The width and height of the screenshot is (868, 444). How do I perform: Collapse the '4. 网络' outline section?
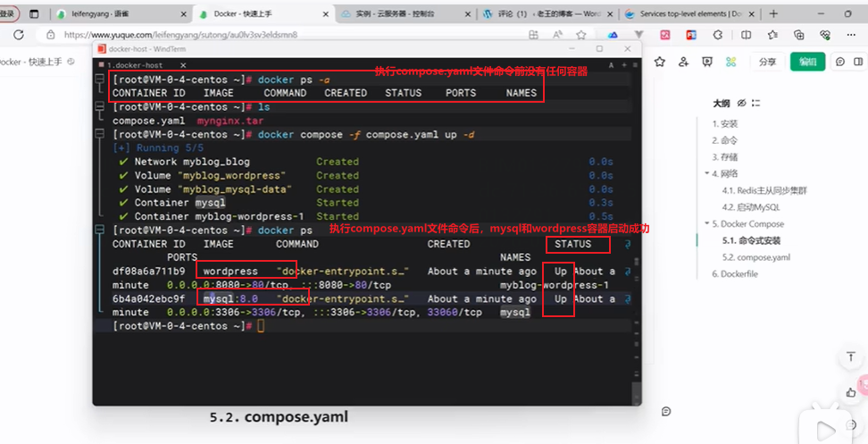(707, 173)
